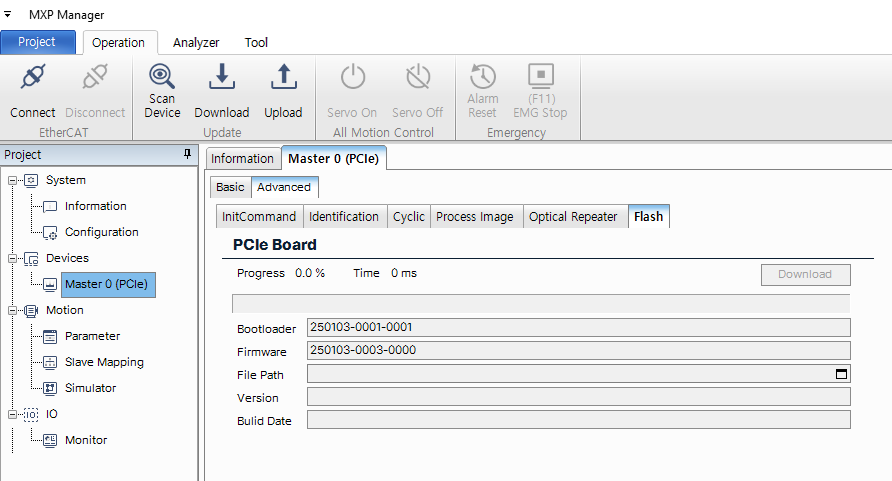Pin the Project panel with pushpin icon
The height and width of the screenshot is (481, 892).
point(187,155)
